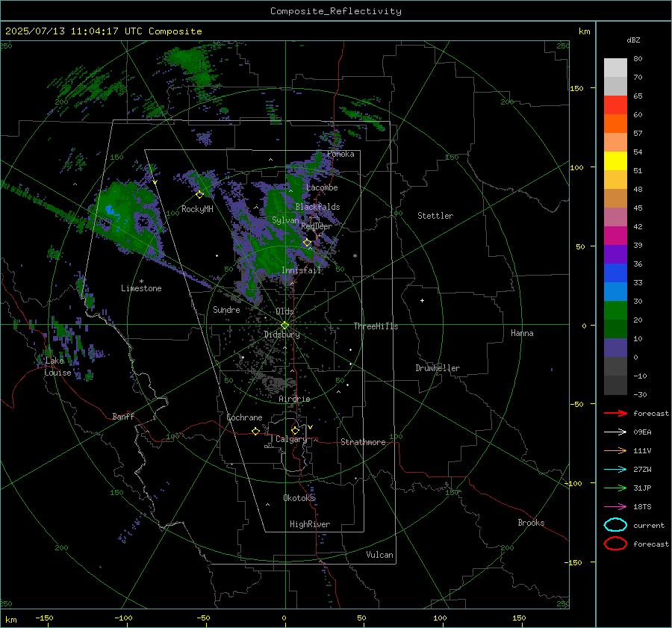Click the asterisk marker above Limestone

[141, 282]
